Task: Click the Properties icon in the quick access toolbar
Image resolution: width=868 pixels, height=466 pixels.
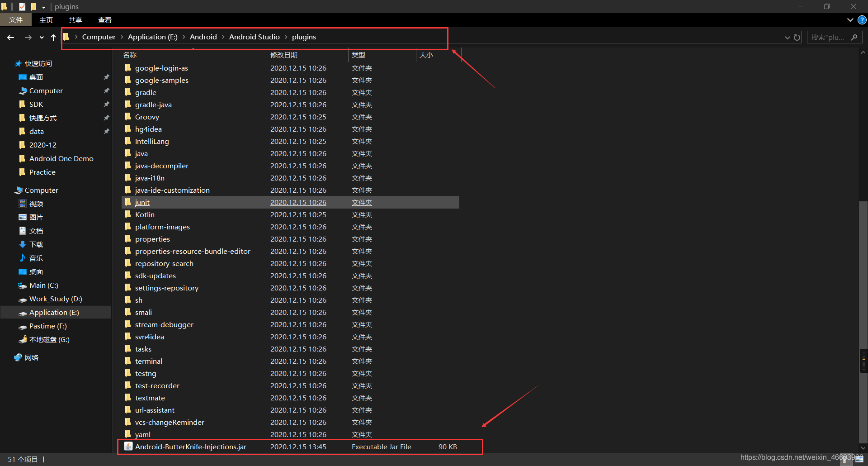Action: coord(22,6)
